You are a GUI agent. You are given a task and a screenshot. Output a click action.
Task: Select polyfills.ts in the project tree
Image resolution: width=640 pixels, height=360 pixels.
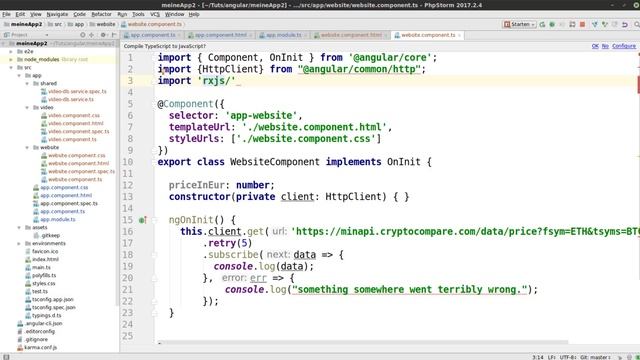(x=44, y=276)
